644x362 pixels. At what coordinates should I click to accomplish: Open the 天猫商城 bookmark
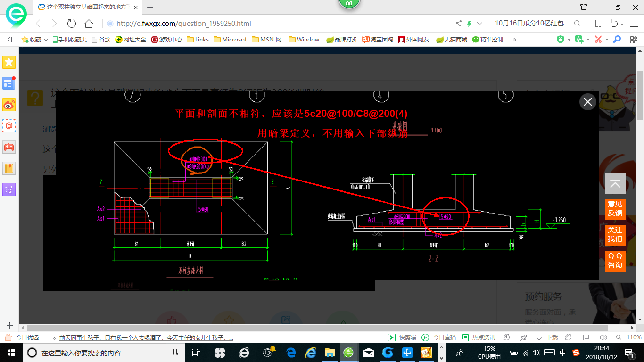(x=452, y=40)
